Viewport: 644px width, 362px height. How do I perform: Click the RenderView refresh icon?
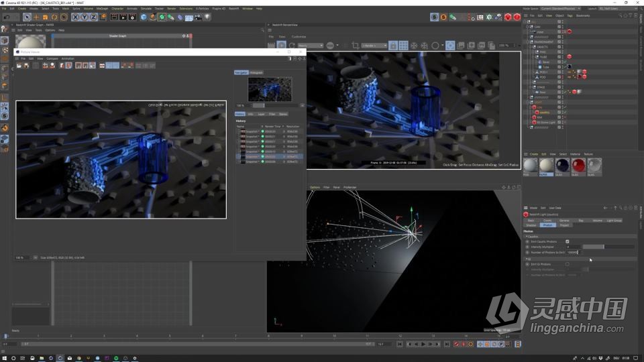(x=292, y=46)
